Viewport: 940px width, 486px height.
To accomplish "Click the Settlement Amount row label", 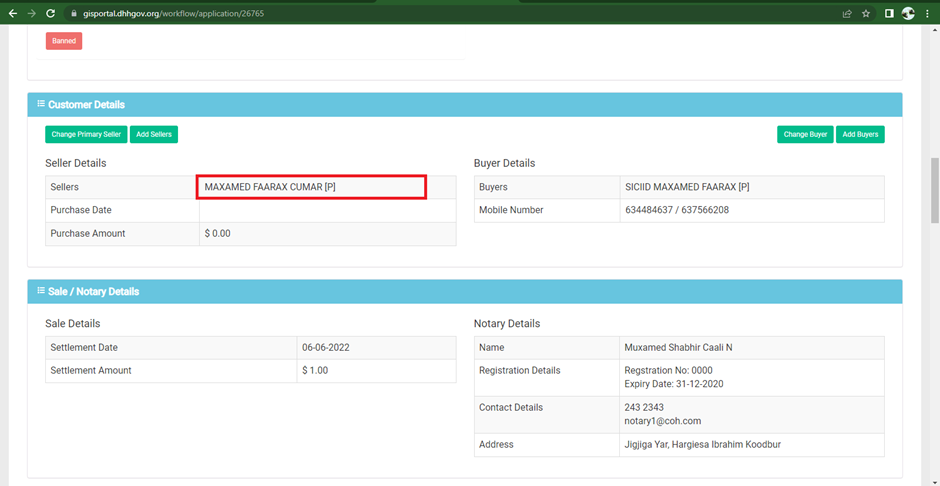I will coord(91,370).
